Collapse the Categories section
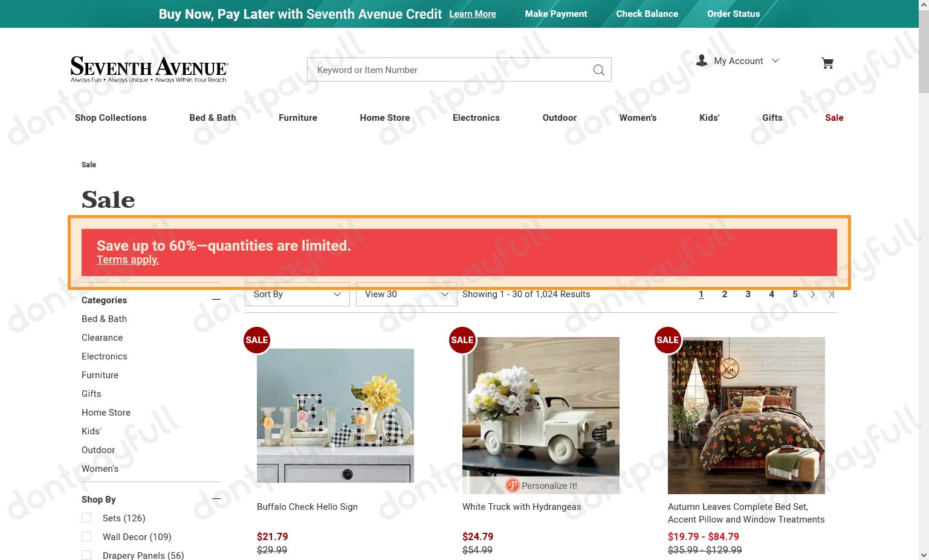Image resolution: width=929 pixels, height=560 pixels. click(216, 299)
